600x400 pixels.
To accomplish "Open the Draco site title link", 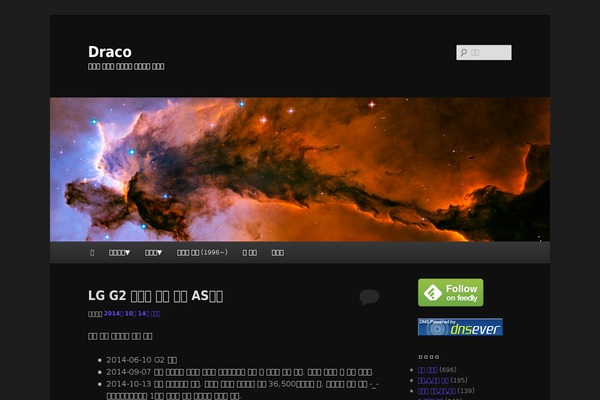I will coord(110,52).
